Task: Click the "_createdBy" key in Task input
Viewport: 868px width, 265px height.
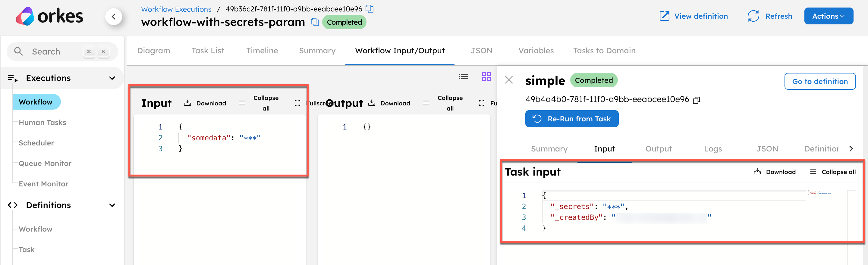Action: pos(576,217)
